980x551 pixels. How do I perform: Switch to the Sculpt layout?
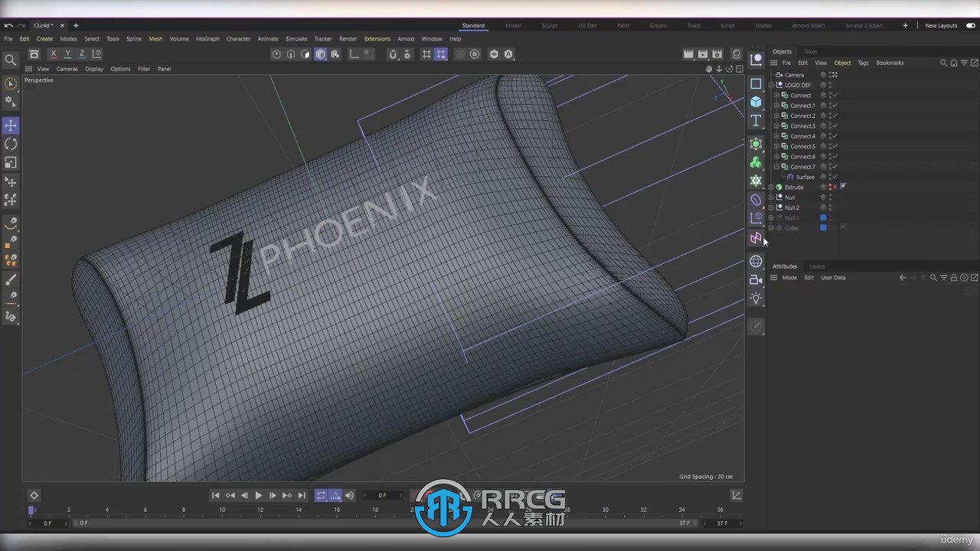click(x=550, y=25)
